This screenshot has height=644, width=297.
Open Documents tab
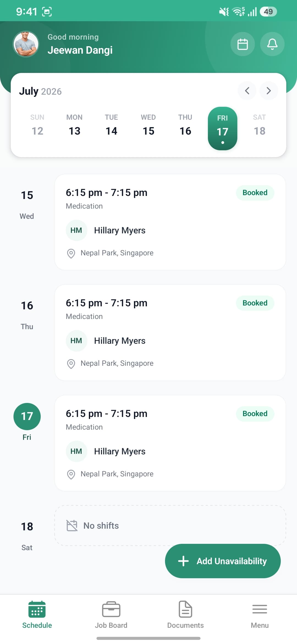point(185,615)
